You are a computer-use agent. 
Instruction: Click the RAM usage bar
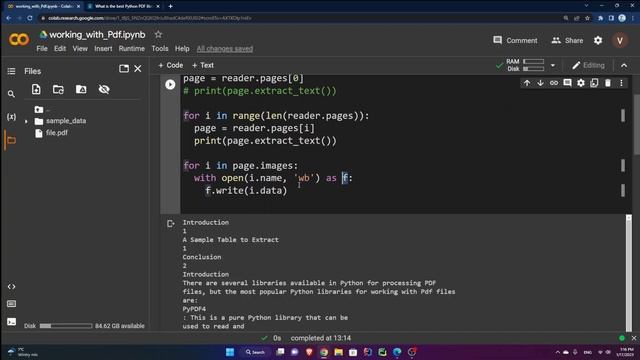pos(534,62)
